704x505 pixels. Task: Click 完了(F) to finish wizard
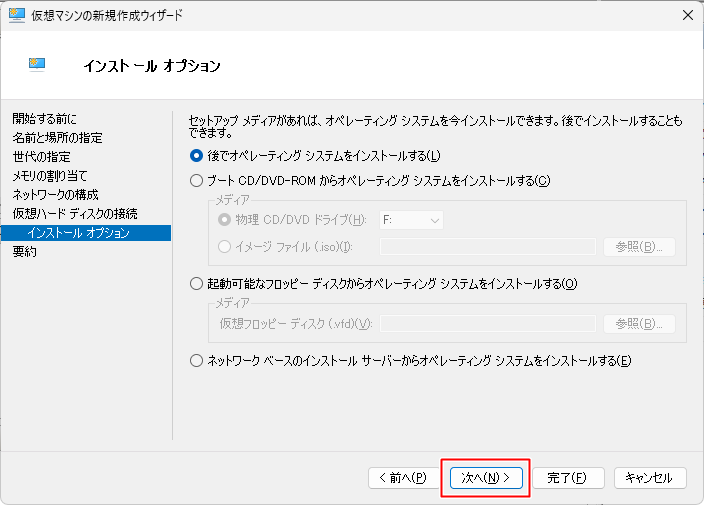[x=567, y=478]
